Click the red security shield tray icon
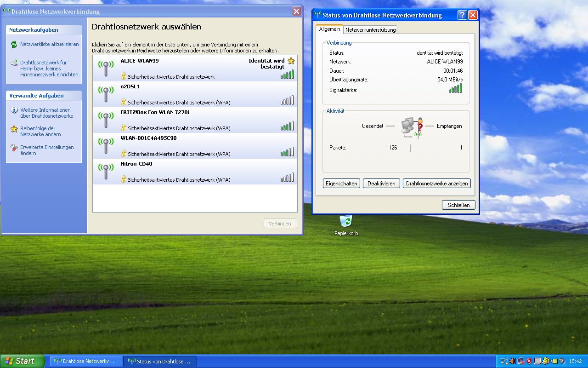The image size is (588, 368). [x=529, y=361]
